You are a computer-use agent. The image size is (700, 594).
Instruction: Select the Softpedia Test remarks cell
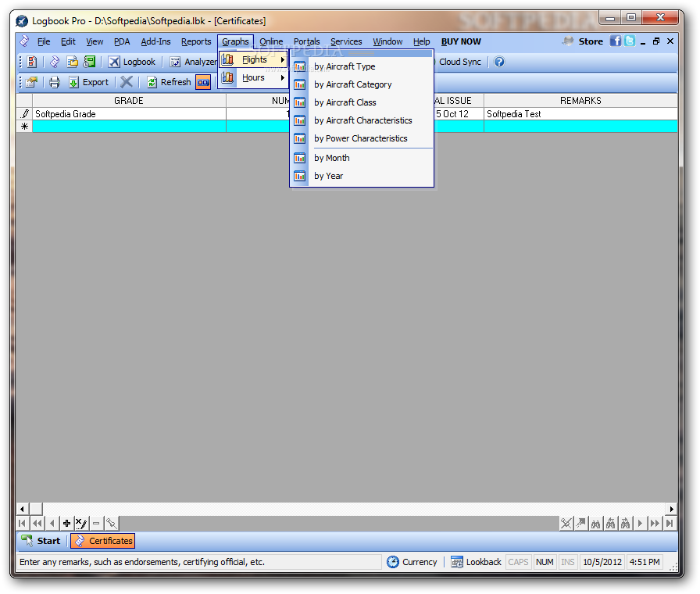[x=580, y=114]
